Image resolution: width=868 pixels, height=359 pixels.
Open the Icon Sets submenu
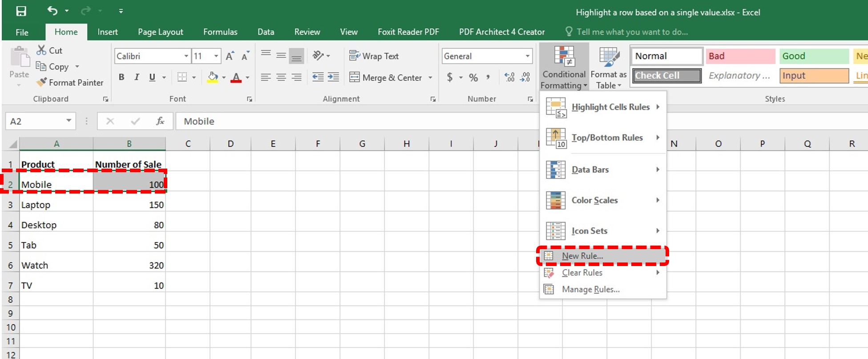click(603, 231)
